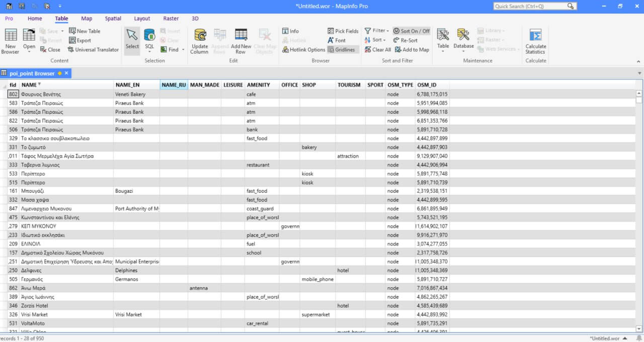The height and width of the screenshot is (342, 644).
Task: Click Add to Map icon
Action: pyautogui.click(x=412, y=50)
